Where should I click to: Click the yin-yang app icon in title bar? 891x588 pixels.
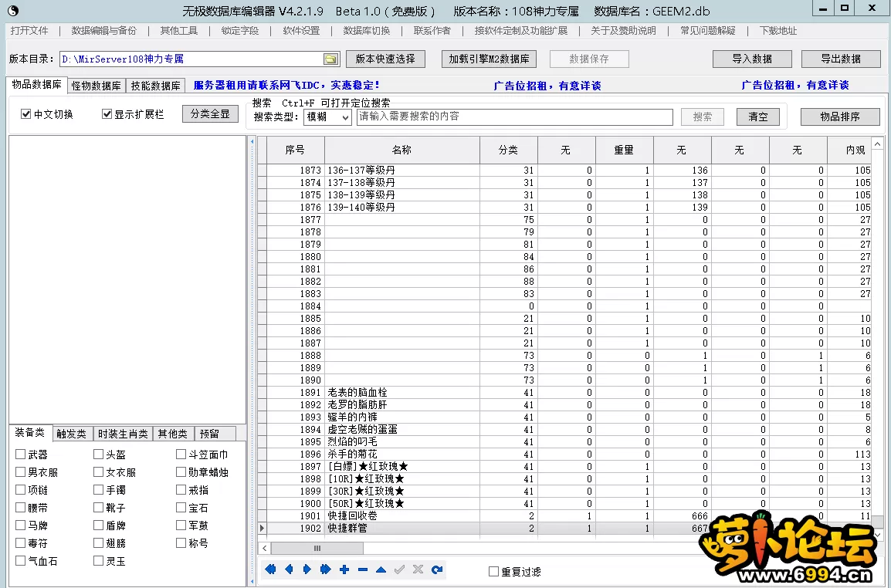[x=12, y=10]
